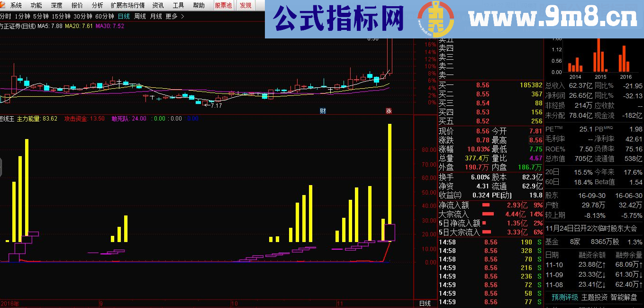Open the 工具 menu
644x308 pixels.
[x=178, y=6]
